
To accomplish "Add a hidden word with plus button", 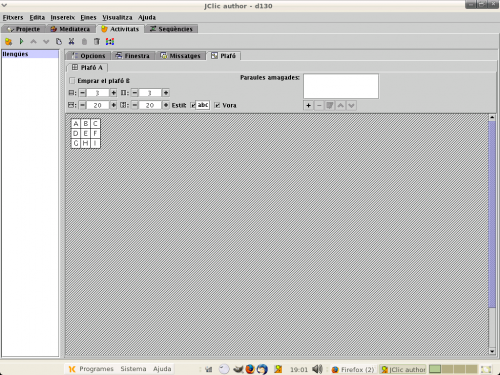I will 308,106.
